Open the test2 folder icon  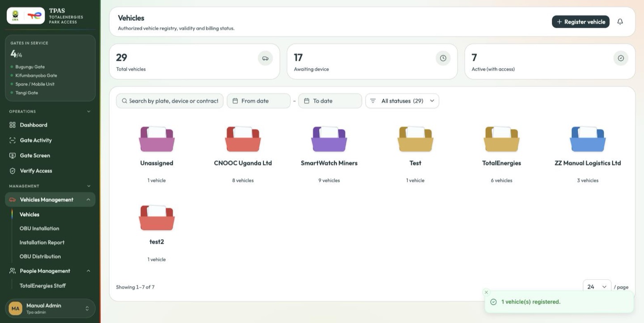pos(157,218)
